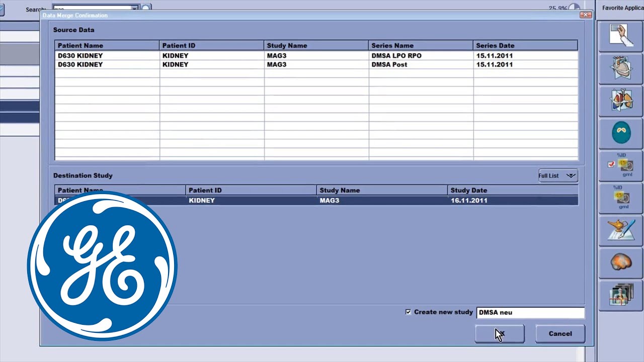Click the Study Date column header
Image resolution: width=644 pixels, height=362 pixels.
(x=512, y=191)
